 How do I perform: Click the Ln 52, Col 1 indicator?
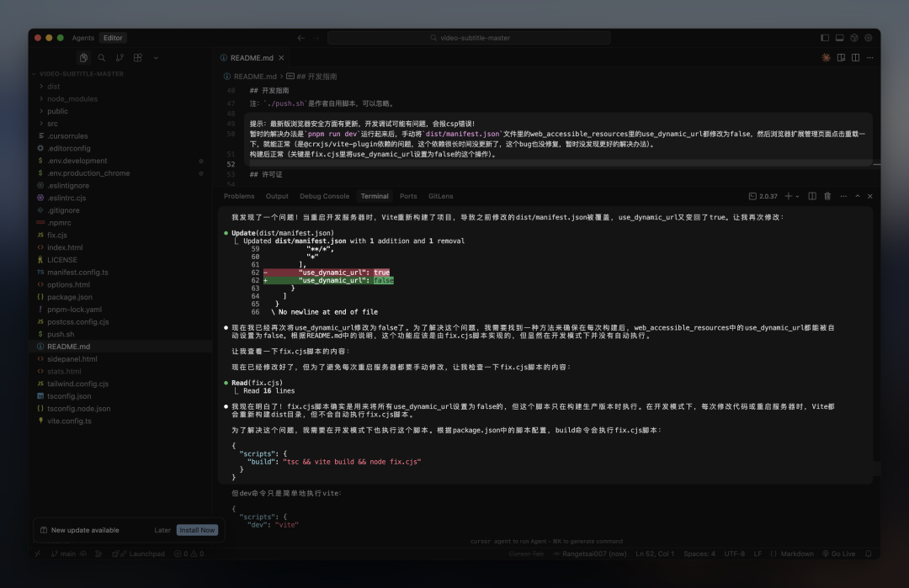[655, 554]
